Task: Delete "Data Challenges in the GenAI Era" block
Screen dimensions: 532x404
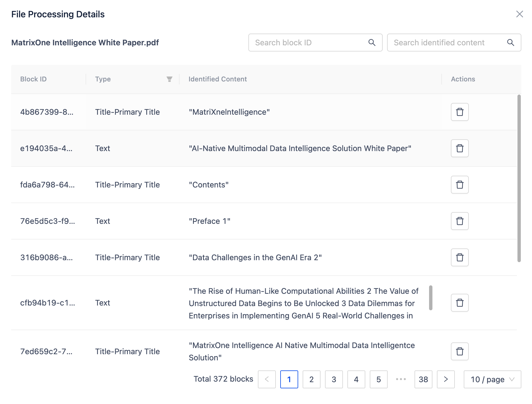Action: pyautogui.click(x=460, y=257)
